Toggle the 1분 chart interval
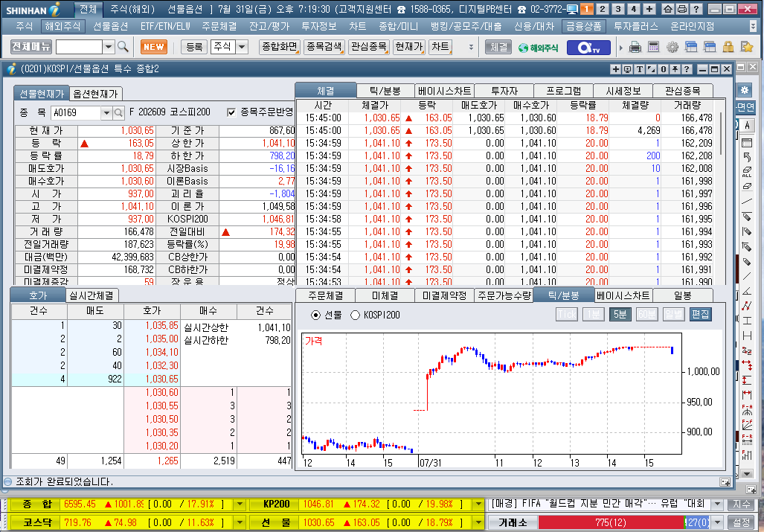Image resolution: width=764 pixels, height=532 pixels. pyautogui.click(x=593, y=314)
